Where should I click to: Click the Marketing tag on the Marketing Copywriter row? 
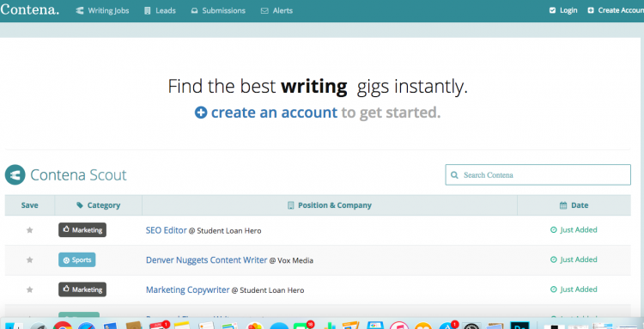[82, 289]
